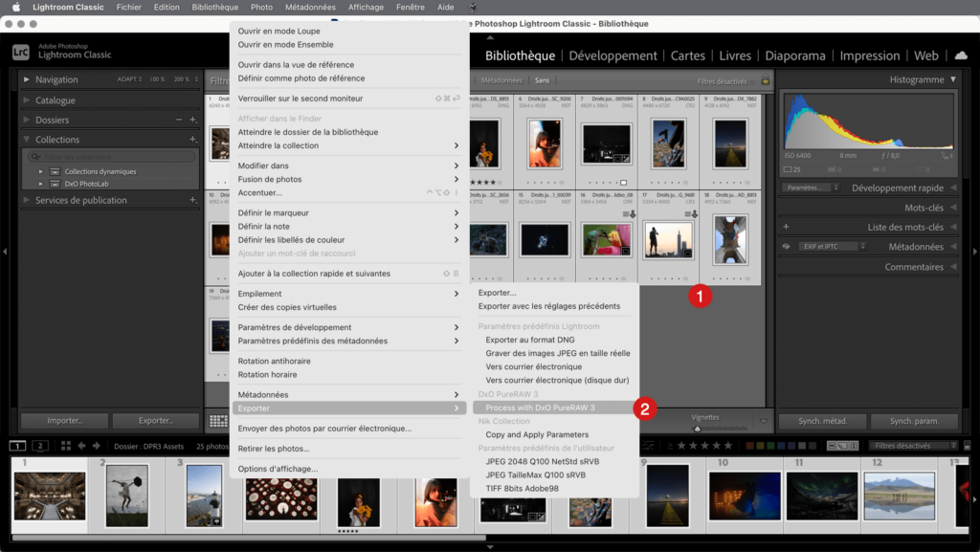Select main window display button 1
Screen dimensions: 980x552
pos(17,446)
